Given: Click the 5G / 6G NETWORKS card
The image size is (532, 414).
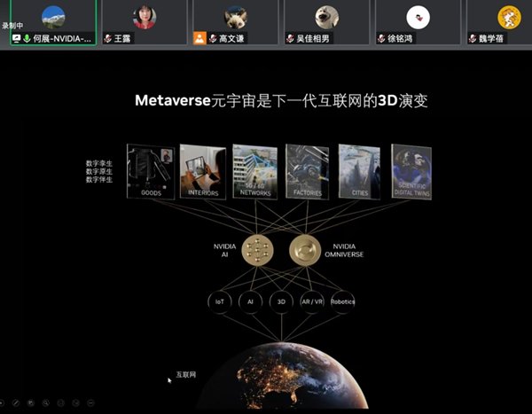Looking at the screenshot, I should coord(255,172).
